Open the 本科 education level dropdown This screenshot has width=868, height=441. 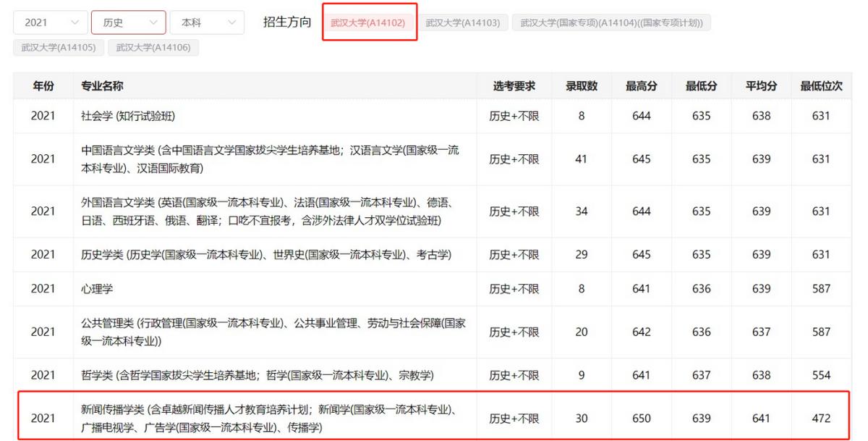click(207, 22)
